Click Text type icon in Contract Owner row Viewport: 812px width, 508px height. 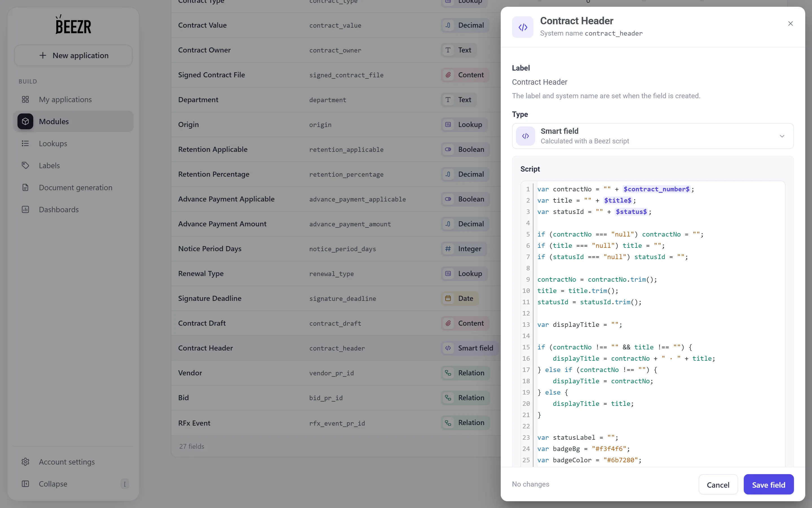coord(448,50)
